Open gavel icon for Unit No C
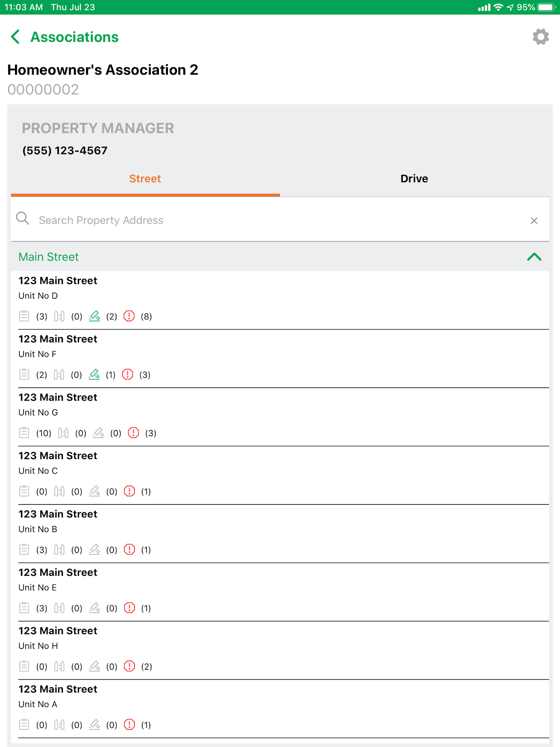Image resolution: width=560 pixels, height=747 pixels. pyautogui.click(x=94, y=491)
